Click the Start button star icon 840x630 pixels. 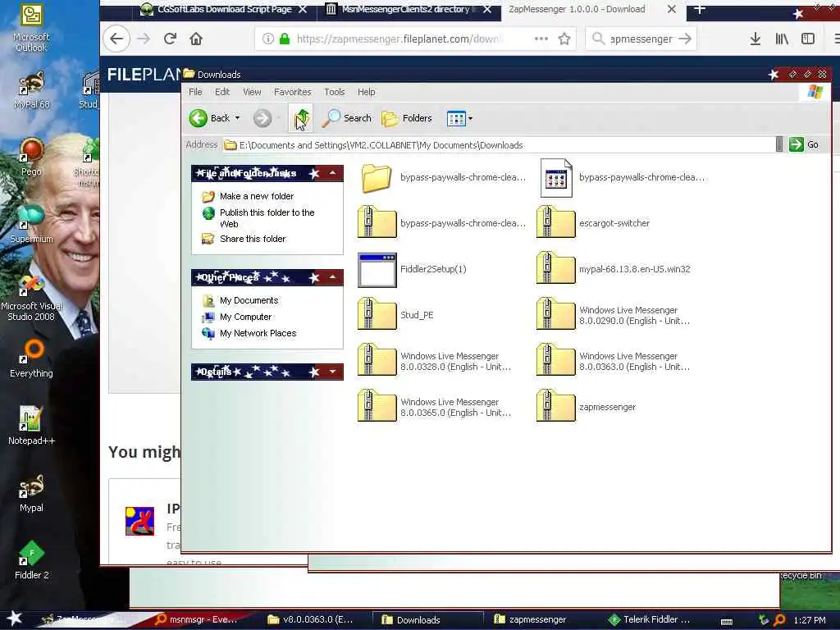click(x=14, y=619)
